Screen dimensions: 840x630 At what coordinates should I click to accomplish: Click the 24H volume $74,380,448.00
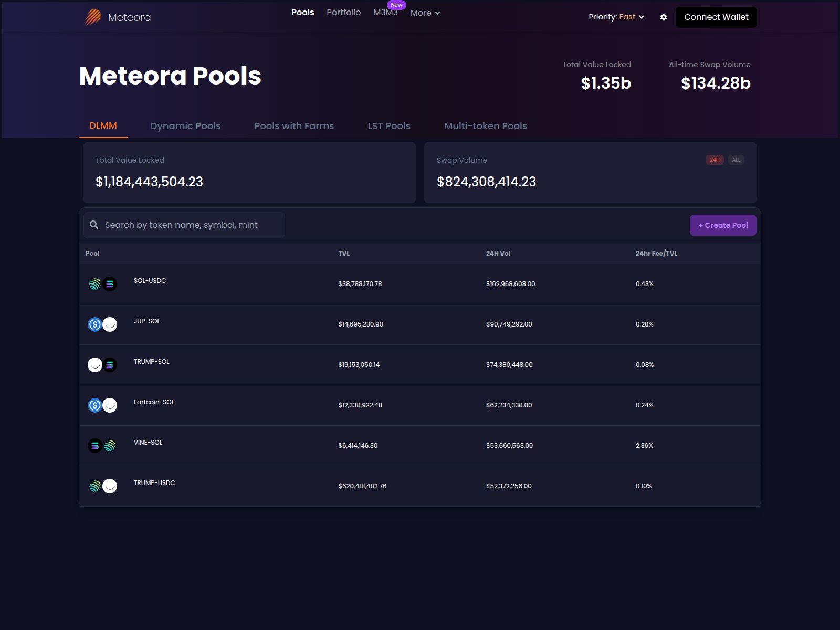(509, 365)
